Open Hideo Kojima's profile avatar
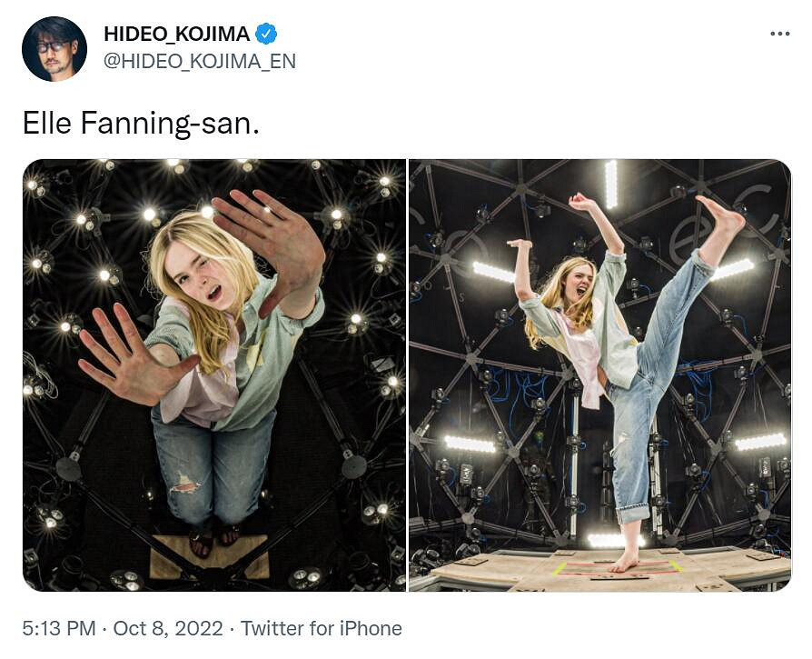This screenshot has height=659, width=812. 54,49
